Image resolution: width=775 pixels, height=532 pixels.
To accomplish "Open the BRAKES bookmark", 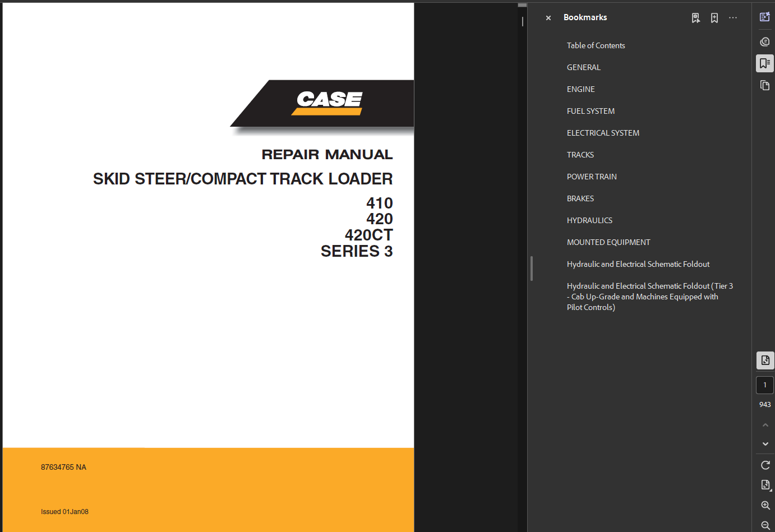I will [x=580, y=198].
